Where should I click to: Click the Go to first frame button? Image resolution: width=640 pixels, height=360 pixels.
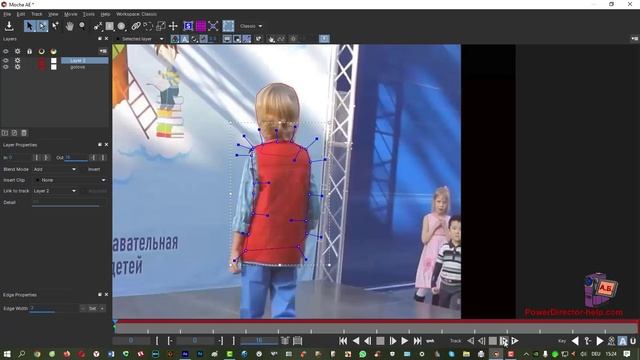click(x=343, y=340)
